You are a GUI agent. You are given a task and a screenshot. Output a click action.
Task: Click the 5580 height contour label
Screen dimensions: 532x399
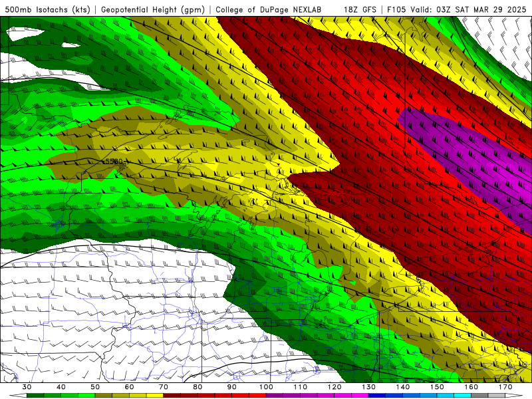113,161
